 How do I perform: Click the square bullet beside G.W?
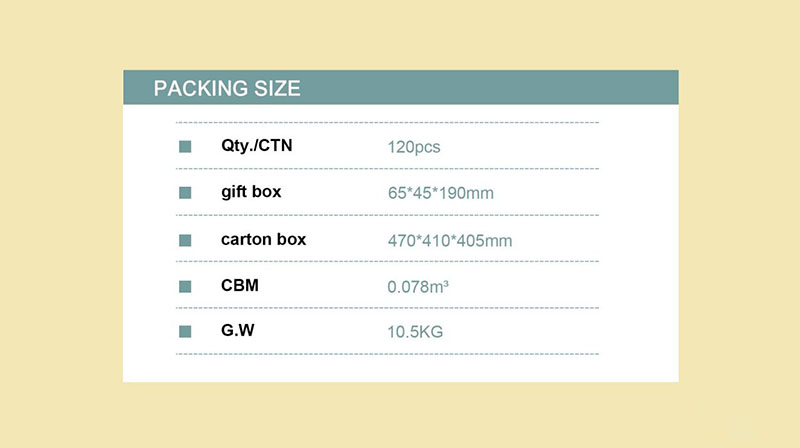185,331
